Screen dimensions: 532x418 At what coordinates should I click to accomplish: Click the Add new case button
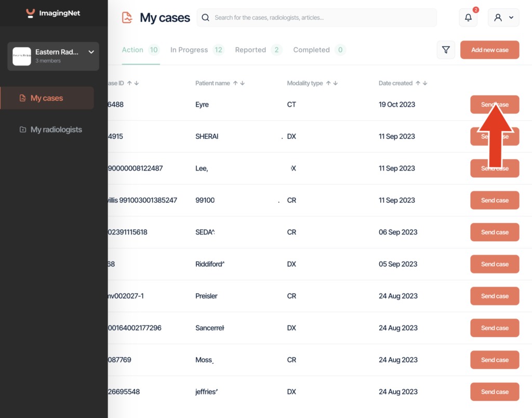(x=489, y=50)
